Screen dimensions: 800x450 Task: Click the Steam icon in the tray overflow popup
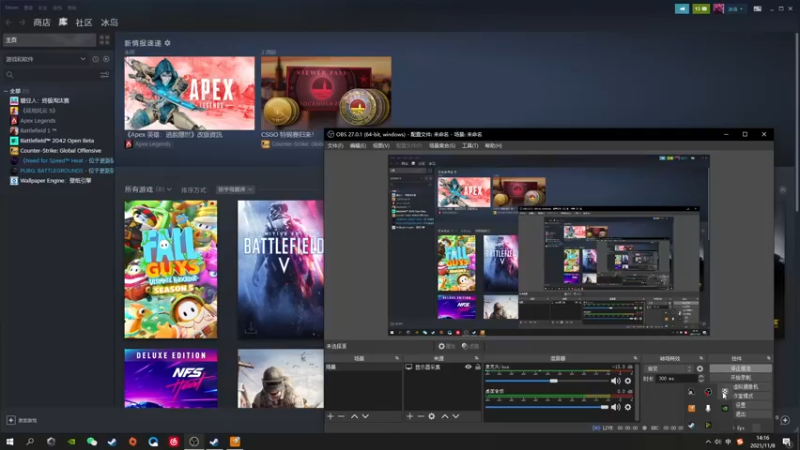pos(691,425)
